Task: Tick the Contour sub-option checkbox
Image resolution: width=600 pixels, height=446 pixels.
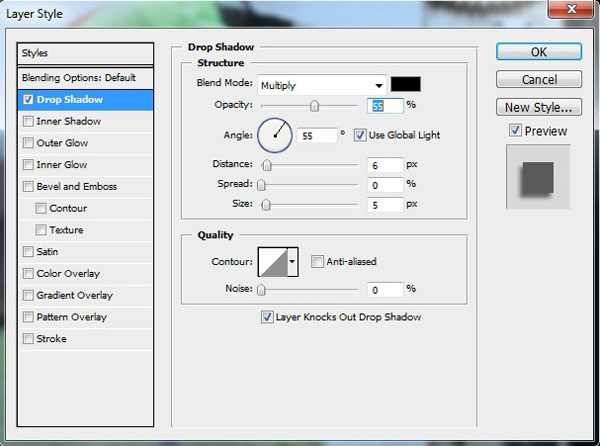Action: (x=41, y=208)
